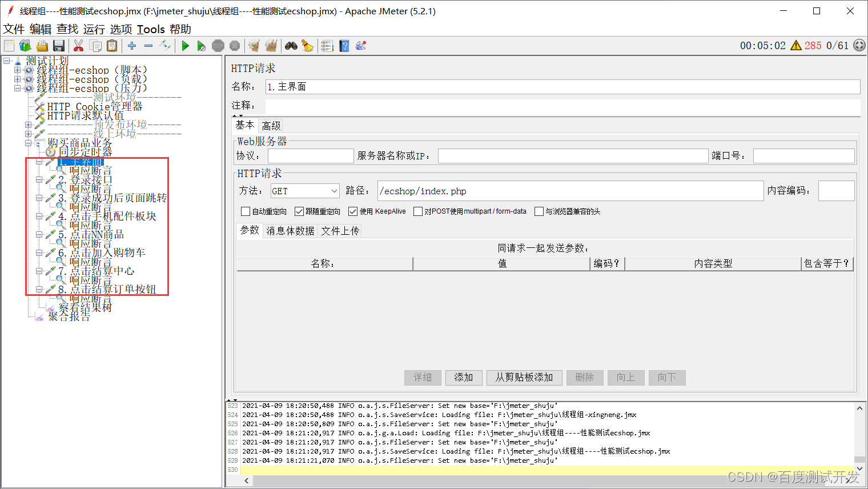Open Help via question-mark book icon
The width and height of the screenshot is (868, 489).
point(344,46)
